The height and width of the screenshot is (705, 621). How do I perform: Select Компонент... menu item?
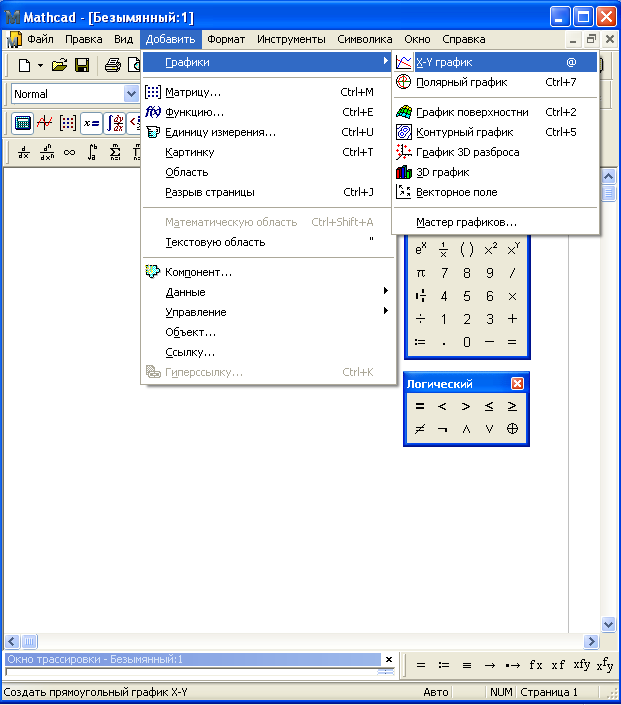point(268,272)
